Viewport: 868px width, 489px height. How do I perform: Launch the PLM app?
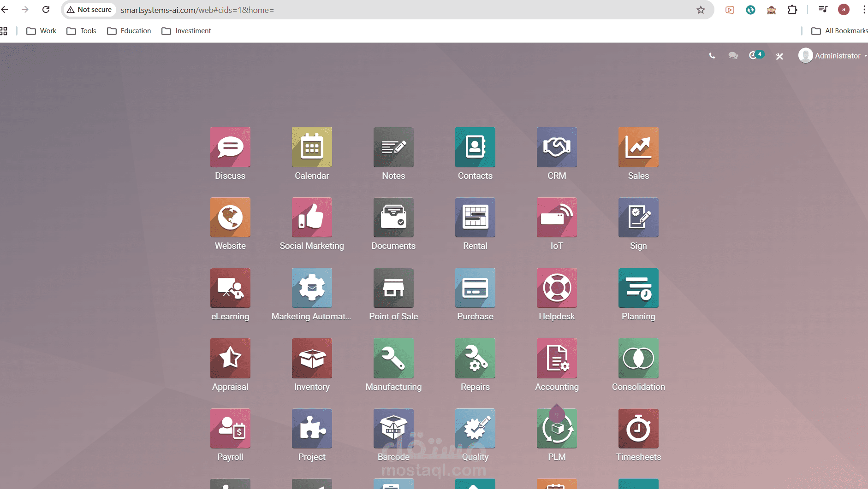[x=557, y=429]
